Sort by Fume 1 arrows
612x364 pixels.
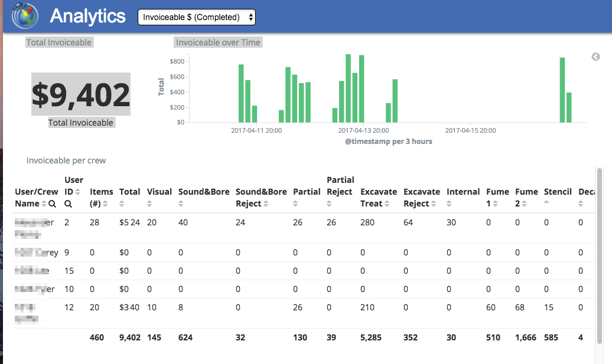point(495,204)
